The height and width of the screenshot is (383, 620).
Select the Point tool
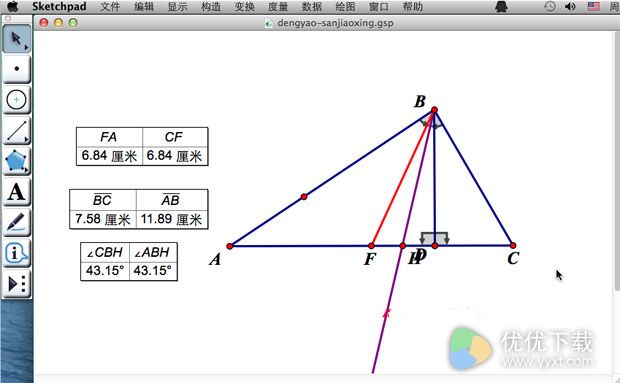point(17,69)
